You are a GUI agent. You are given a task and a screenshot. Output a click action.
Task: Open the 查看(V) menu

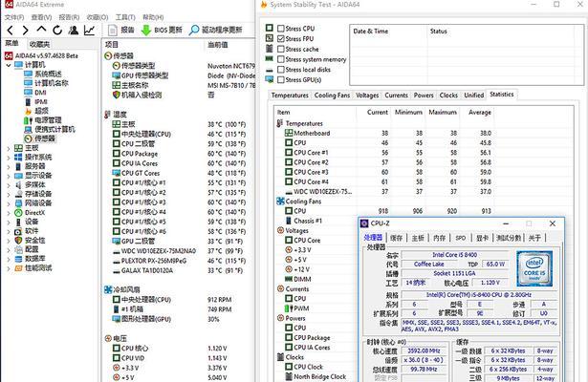(41, 17)
